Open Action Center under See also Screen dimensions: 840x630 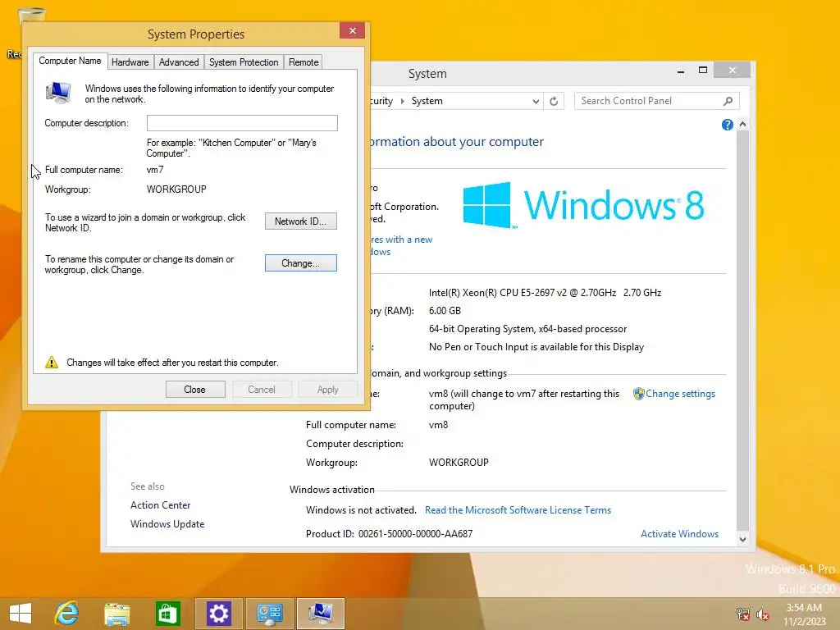tap(160, 505)
